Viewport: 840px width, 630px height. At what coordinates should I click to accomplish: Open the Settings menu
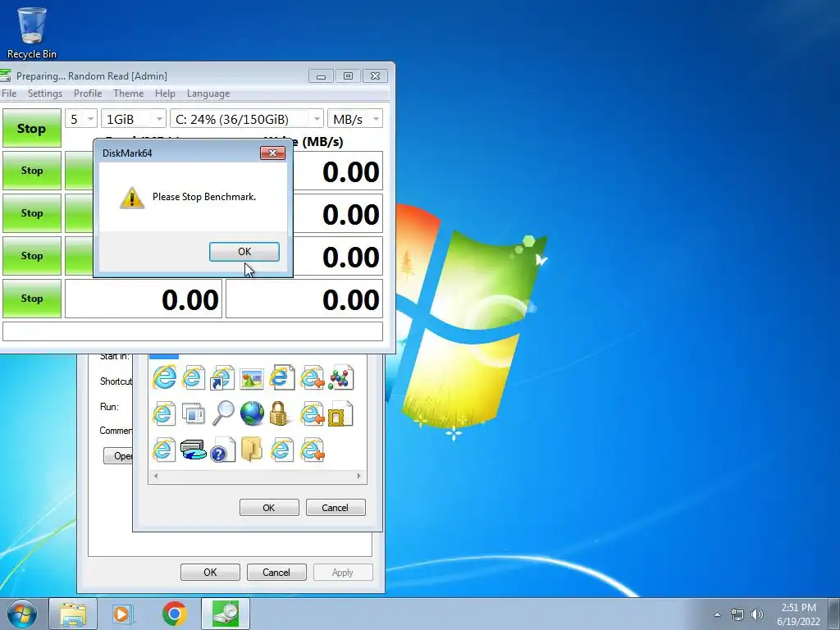[x=45, y=94]
